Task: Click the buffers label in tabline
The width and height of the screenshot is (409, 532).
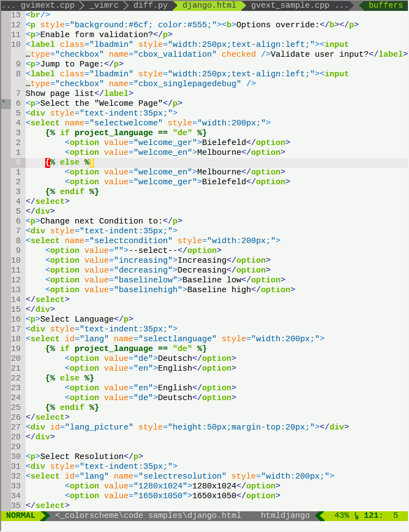Action: (x=386, y=5)
